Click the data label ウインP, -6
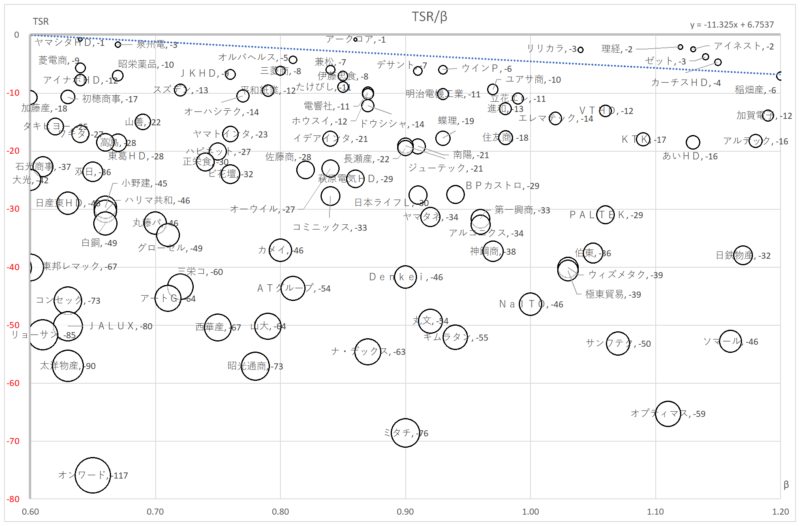 coord(487,68)
